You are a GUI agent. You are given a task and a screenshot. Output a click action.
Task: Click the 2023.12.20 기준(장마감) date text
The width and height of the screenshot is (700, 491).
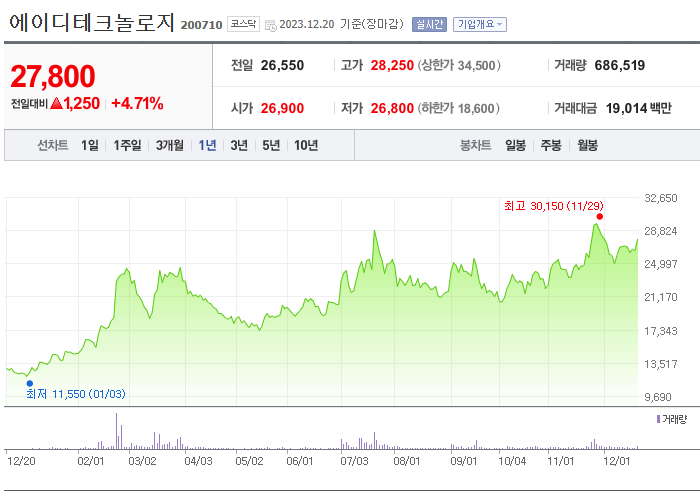click(x=342, y=24)
